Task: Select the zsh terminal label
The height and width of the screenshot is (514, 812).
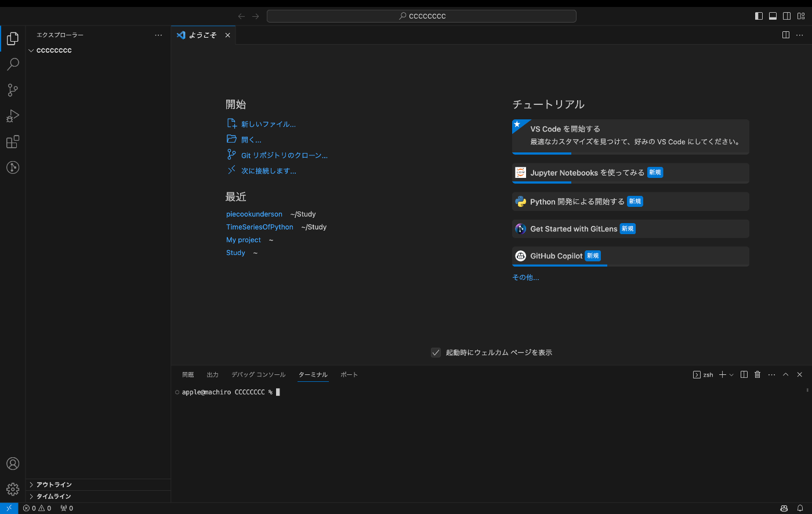Action: [x=703, y=375]
